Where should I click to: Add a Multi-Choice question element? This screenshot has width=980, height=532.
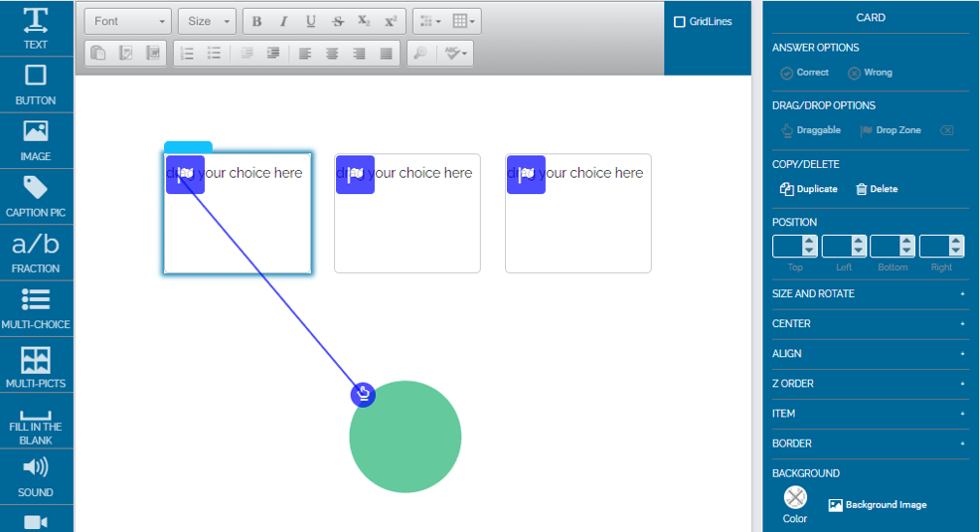(36, 309)
